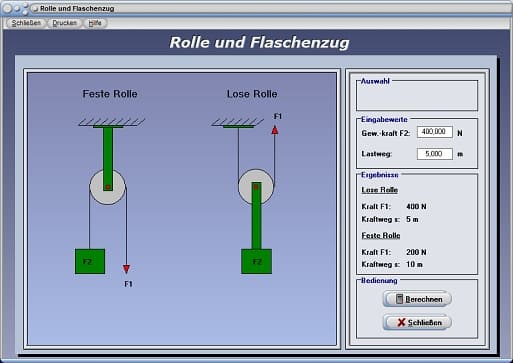Viewport: 513px width, 363px height.
Task: Click the red X icon on Schließen
Action: [401, 322]
